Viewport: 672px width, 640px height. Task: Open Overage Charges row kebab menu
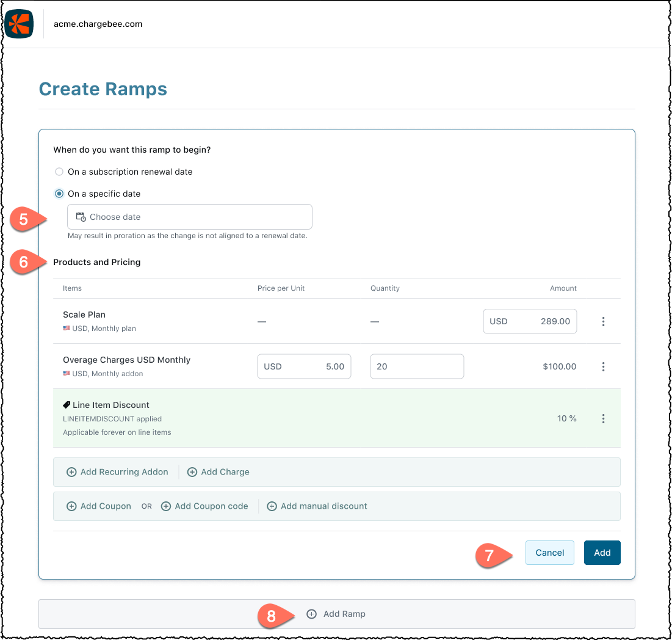(x=603, y=366)
